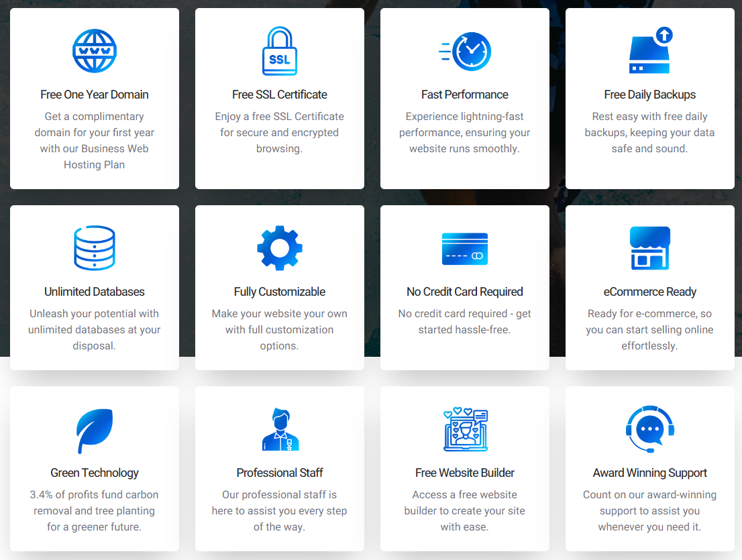Click the globe icon for Free One Year Domain
742x560 pixels.
click(x=95, y=51)
